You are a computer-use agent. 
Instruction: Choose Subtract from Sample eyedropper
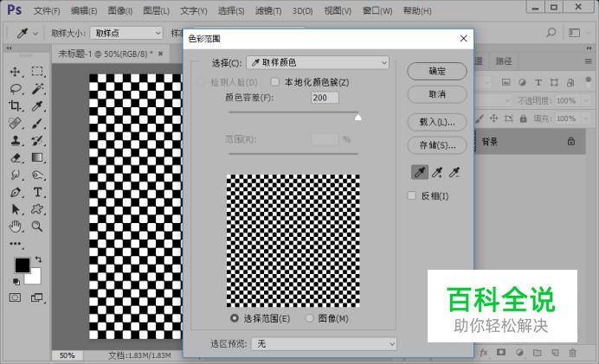(454, 172)
